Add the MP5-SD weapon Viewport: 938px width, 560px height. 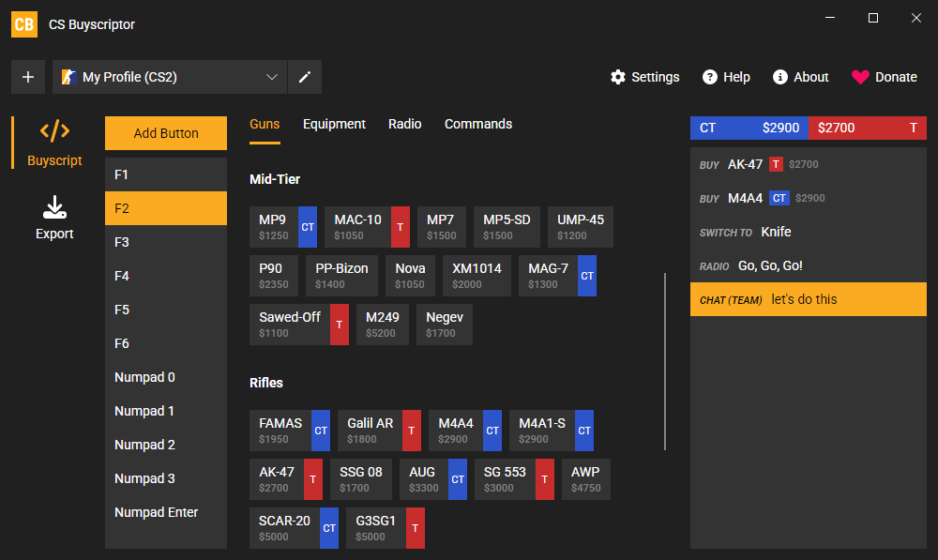[507, 227]
